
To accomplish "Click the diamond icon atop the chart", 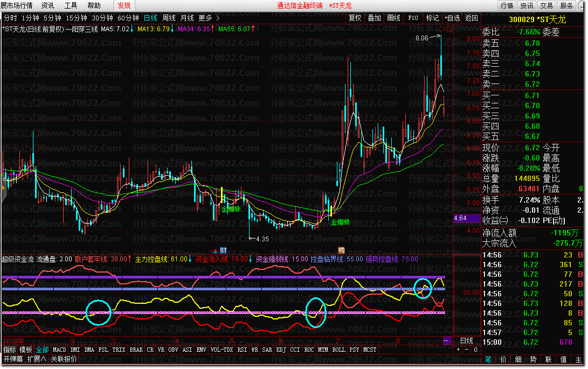I will pos(441,29).
